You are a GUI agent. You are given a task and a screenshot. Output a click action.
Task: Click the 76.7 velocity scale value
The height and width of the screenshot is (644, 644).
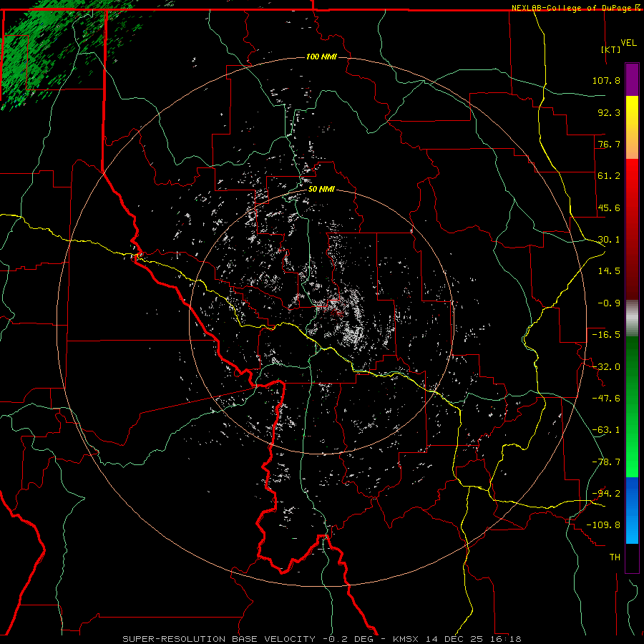click(609, 144)
